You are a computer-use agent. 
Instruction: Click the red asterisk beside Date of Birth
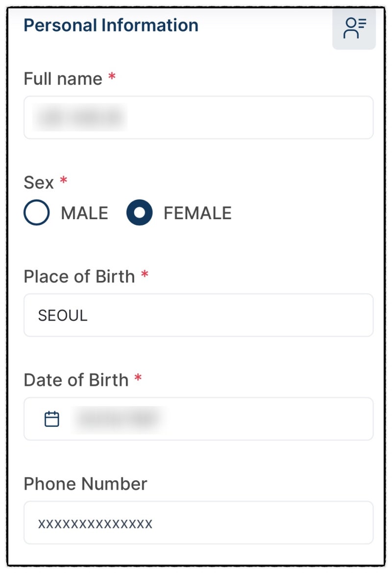[x=138, y=378]
